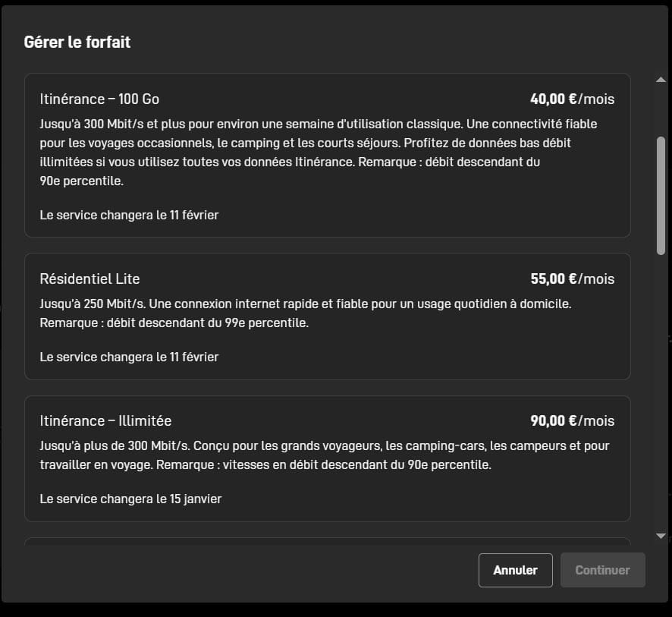Click the Continuer button
672x617 pixels.
coord(602,570)
